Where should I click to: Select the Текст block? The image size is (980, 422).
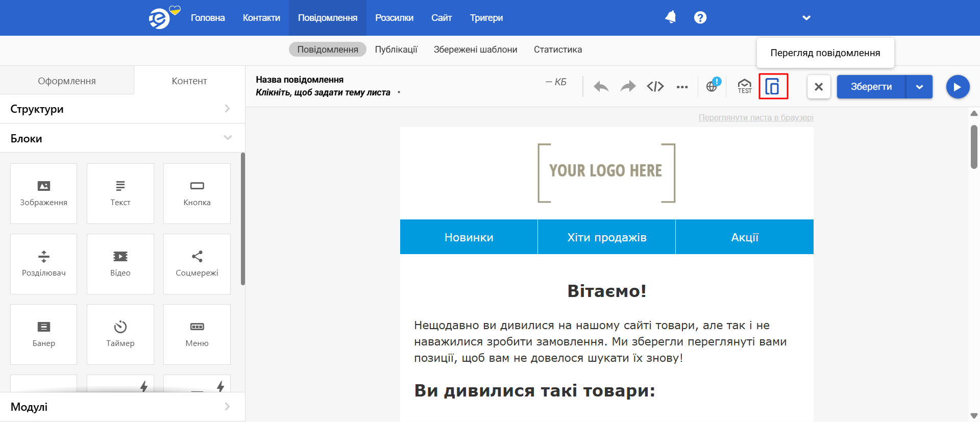point(120,193)
